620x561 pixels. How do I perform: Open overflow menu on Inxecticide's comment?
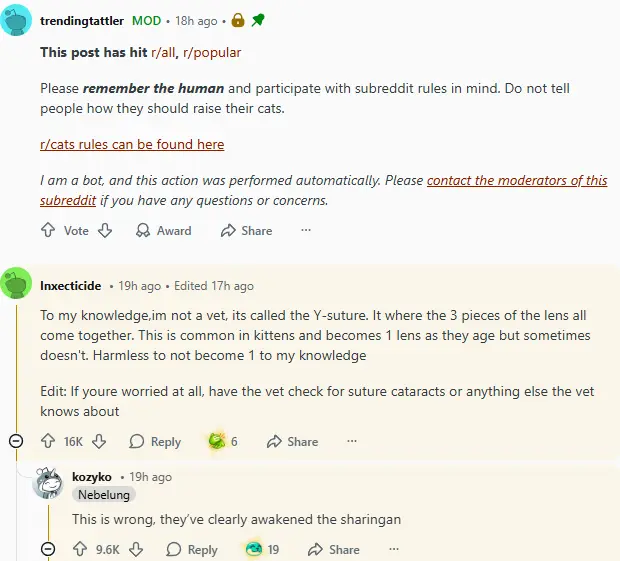tap(352, 441)
